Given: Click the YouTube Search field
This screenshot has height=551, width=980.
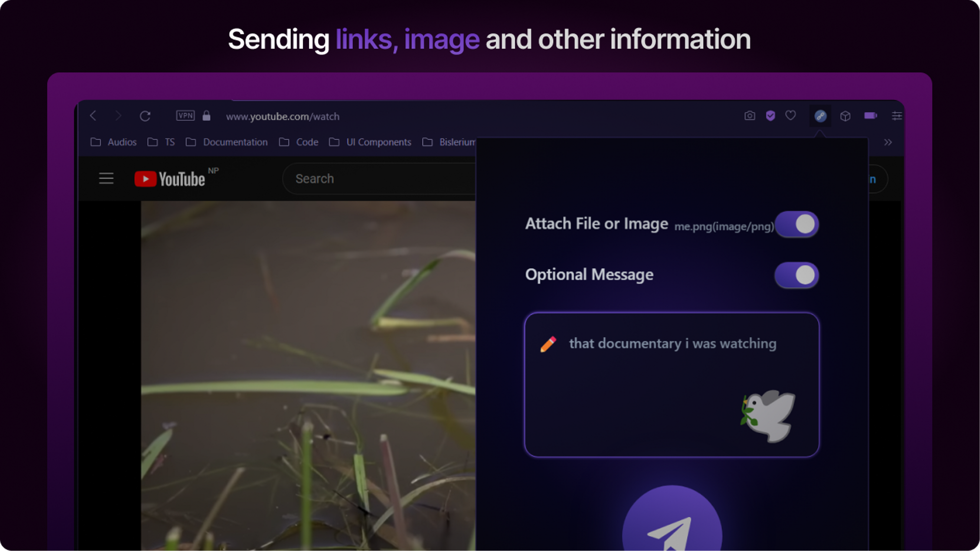Looking at the screenshot, I should click(x=379, y=179).
